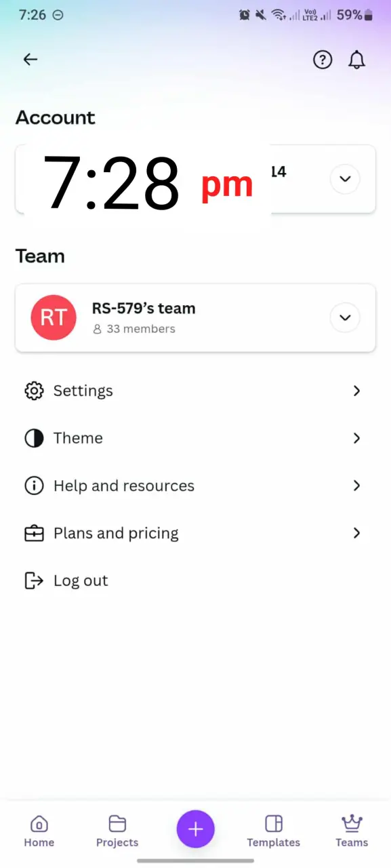Switch to the Home tab
Viewport: 391px width, 868px height.
39,831
